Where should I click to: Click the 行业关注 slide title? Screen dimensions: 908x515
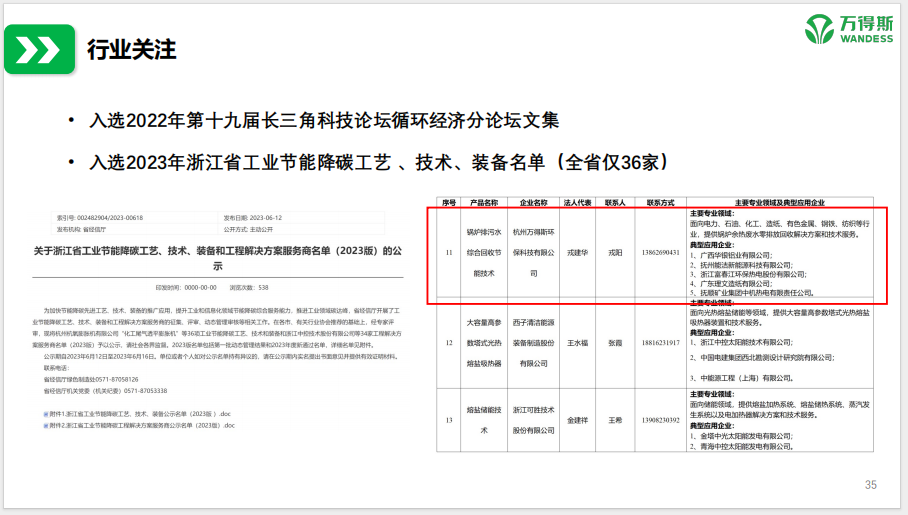(131, 49)
